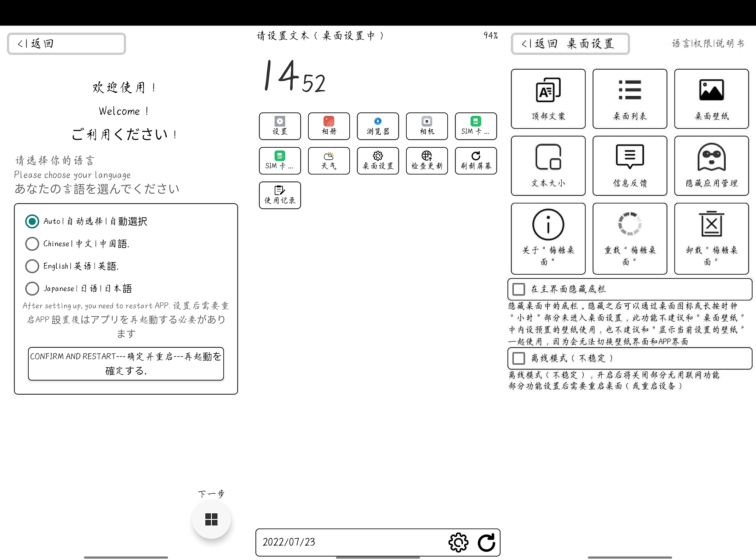Tap the 关于梅糖桌面 about info icon
The height and width of the screenshot is (560, 756).
(x=548, y=224)
